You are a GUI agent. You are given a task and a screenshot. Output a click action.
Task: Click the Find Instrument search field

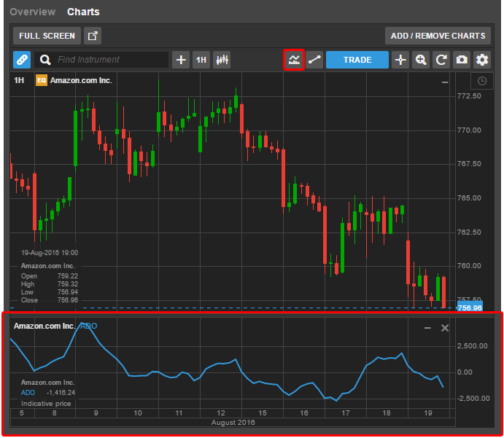point(109,60)
